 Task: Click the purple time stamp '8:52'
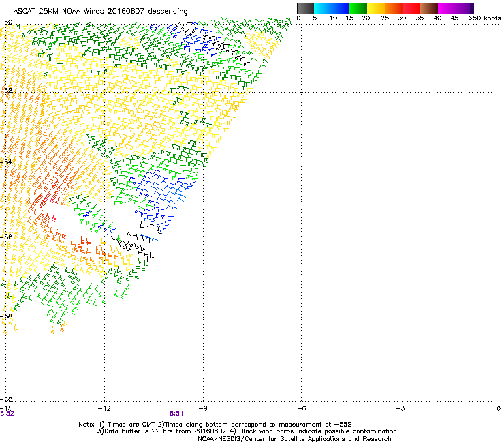pyautogui.click(x=7, y=414)
